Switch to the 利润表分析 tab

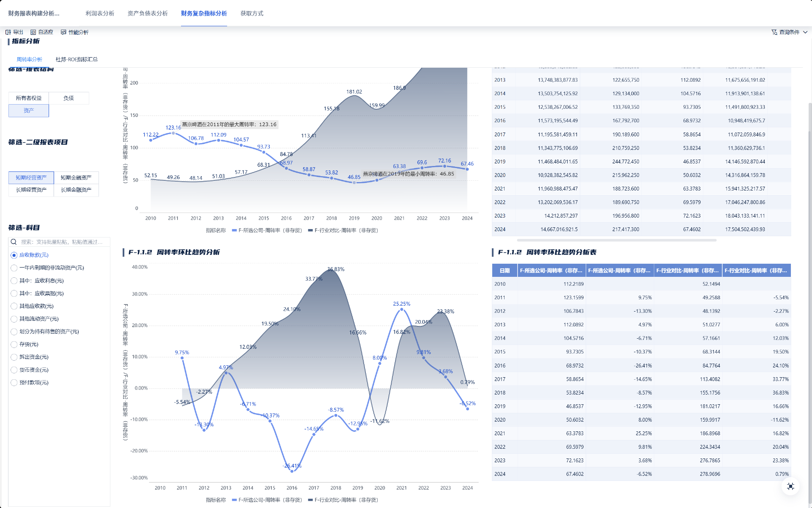point(100,14)
